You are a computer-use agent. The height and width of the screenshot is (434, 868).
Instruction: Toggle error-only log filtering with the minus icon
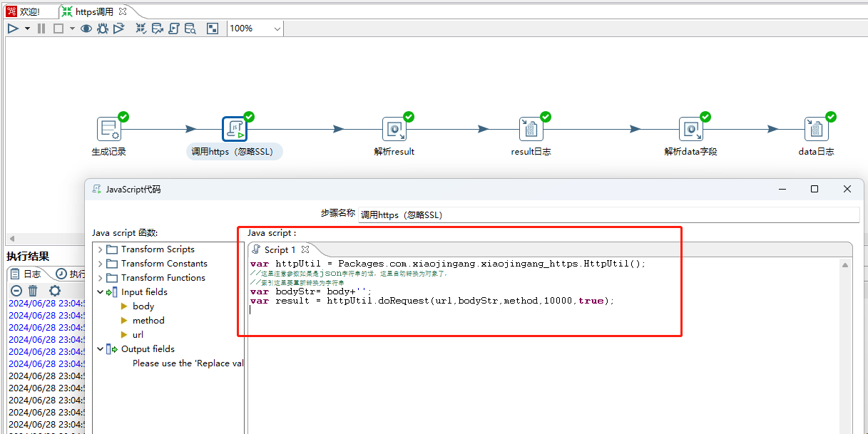pos(16,291)
